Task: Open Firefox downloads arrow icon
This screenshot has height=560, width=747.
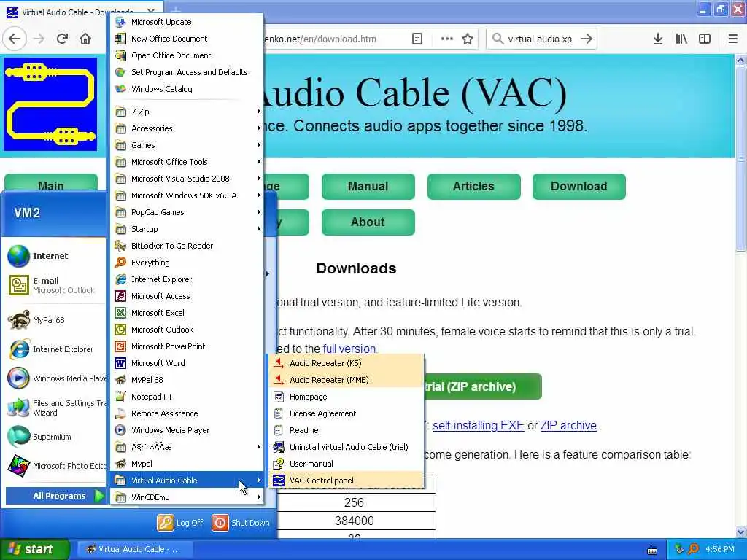Action: 658,39
